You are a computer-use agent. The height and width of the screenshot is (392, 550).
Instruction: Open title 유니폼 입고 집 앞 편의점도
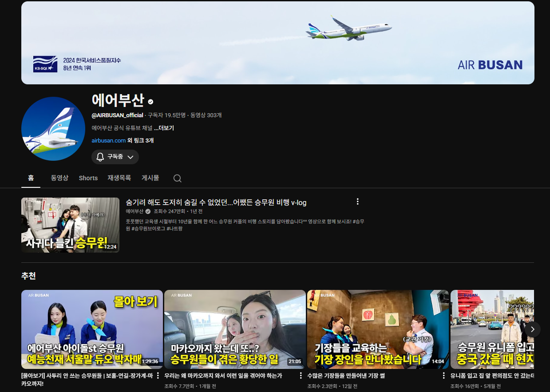point(492,376)
